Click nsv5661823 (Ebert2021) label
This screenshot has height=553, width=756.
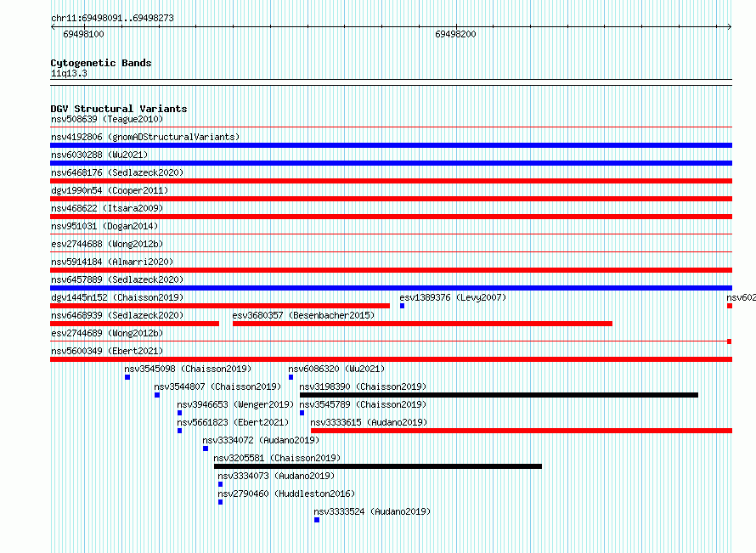click(x=233, y=422)
